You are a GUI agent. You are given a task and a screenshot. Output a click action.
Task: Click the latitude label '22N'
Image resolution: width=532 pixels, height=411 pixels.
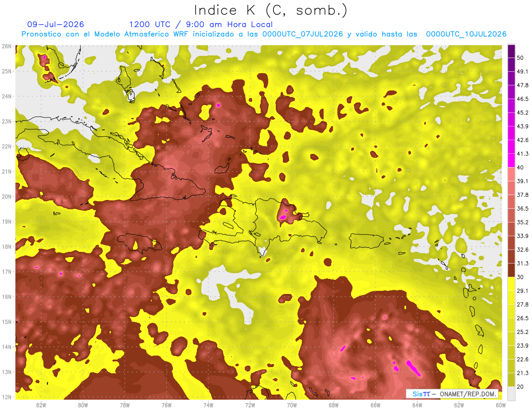click(x=7, y=146)
